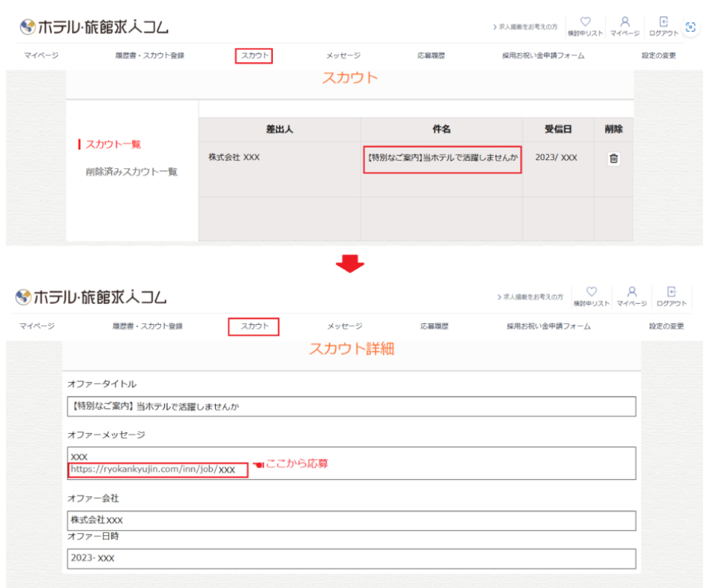
Task: Click the screenshot capture icon at the header's far right
Action: [690, 27]
